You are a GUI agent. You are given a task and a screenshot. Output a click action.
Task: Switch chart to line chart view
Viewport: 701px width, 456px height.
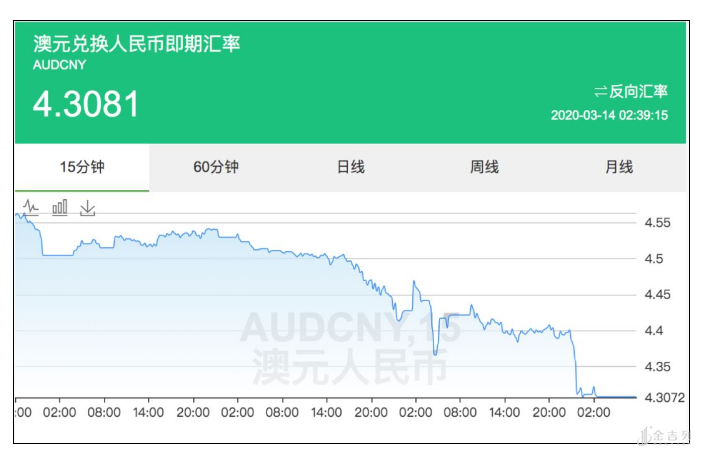(30, 207)
